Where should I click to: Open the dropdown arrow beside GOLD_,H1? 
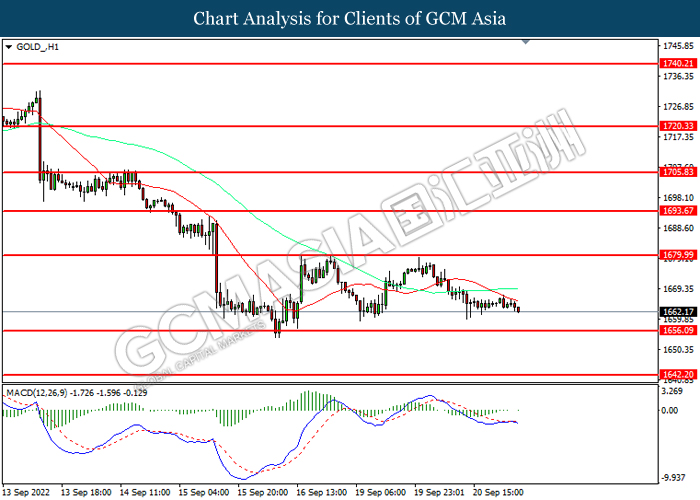point(8,47)
